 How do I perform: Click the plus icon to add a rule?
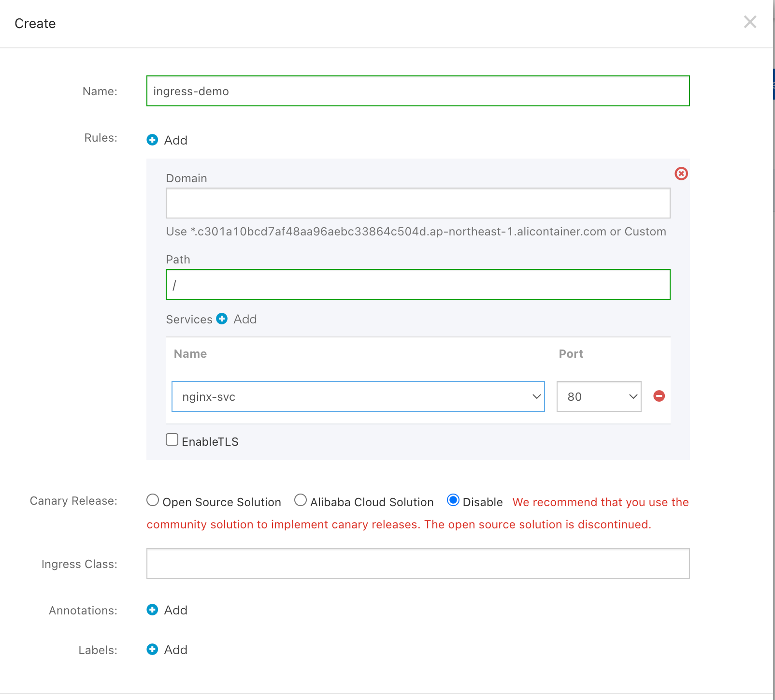coord(152,140)
